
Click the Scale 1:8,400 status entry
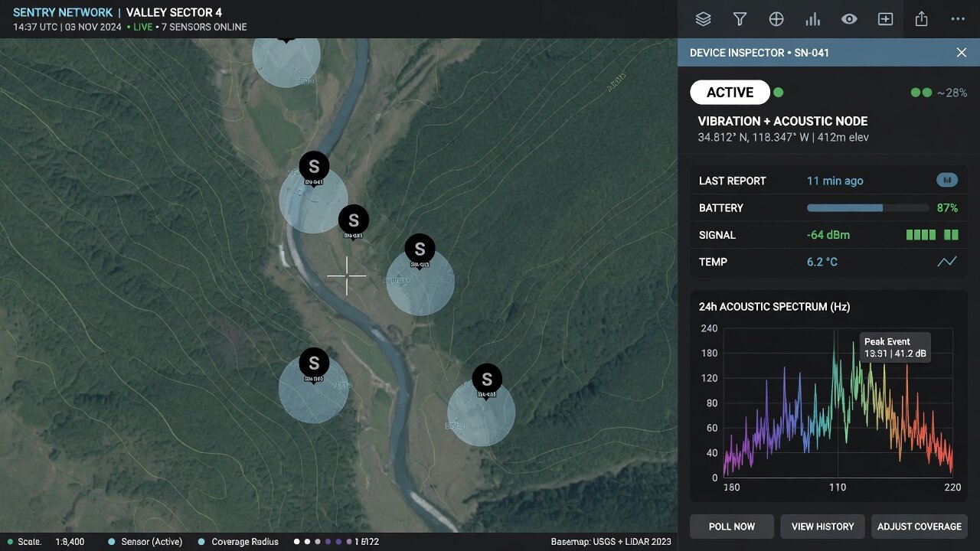46,542
